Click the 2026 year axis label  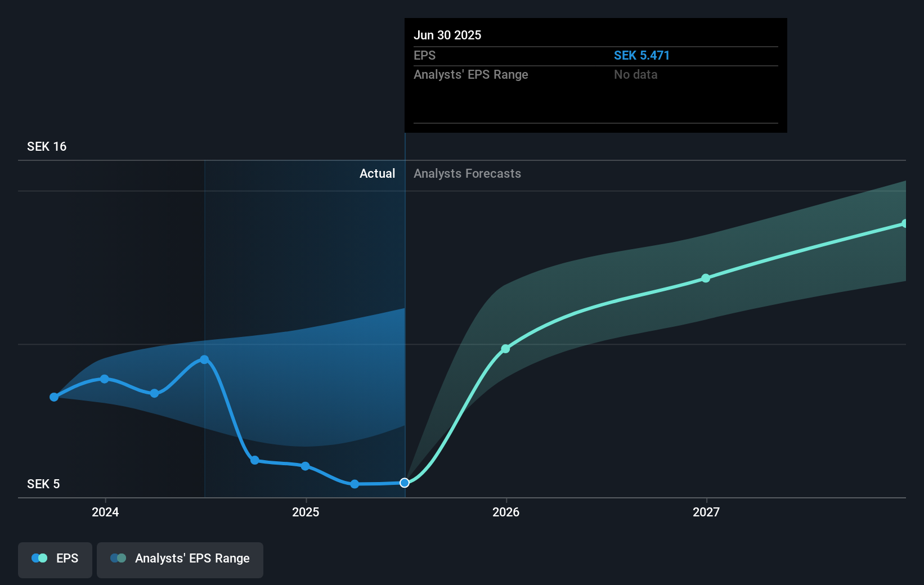point(505,512)
